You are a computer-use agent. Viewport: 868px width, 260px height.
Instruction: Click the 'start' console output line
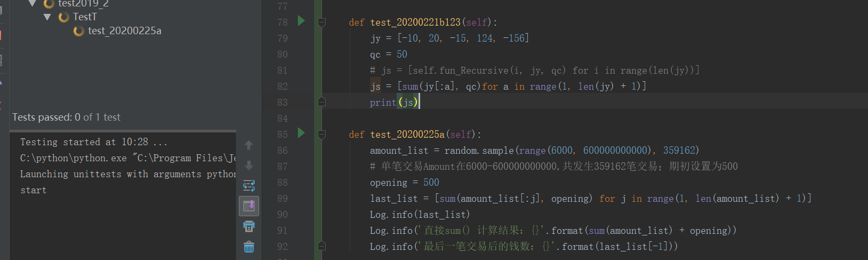click(x=34, y=190)
